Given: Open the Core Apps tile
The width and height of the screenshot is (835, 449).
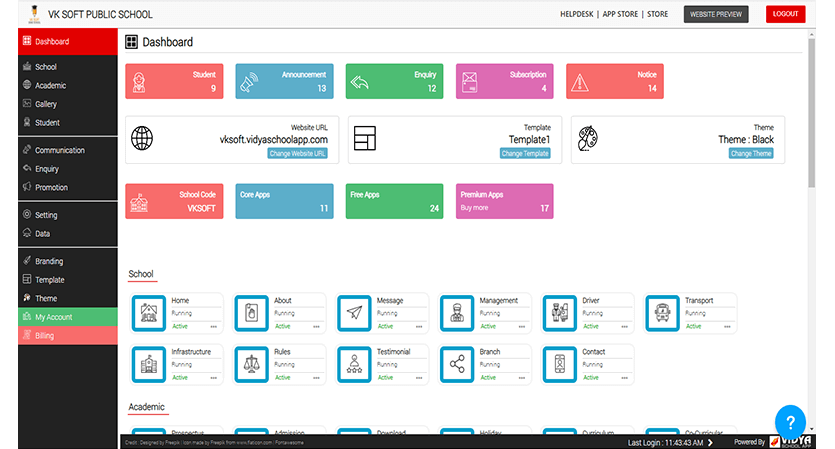Looking at the screenshot, I should pos(284,201).
